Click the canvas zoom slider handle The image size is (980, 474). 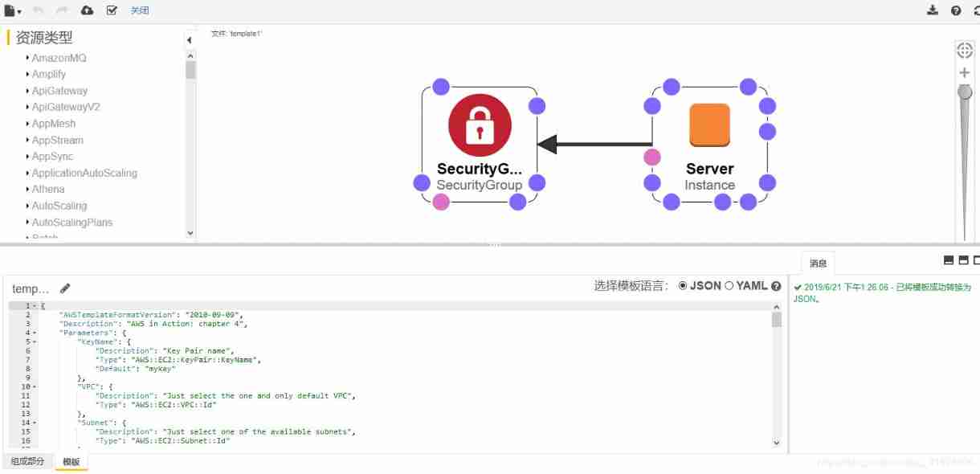point(965,92)
